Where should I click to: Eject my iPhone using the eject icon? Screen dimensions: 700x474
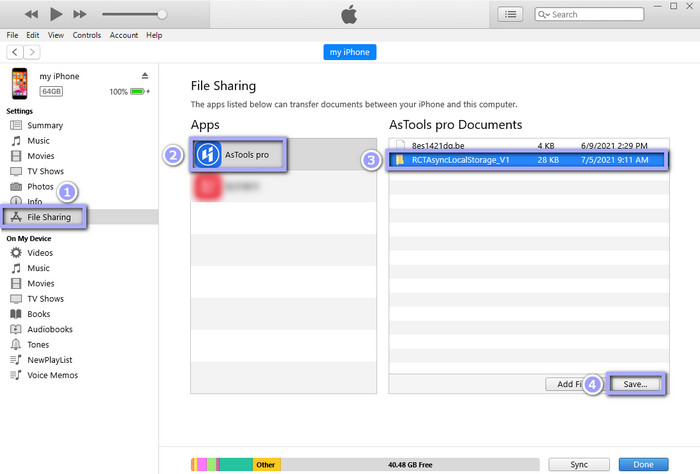pyautogui.click(x=145, y=76)
